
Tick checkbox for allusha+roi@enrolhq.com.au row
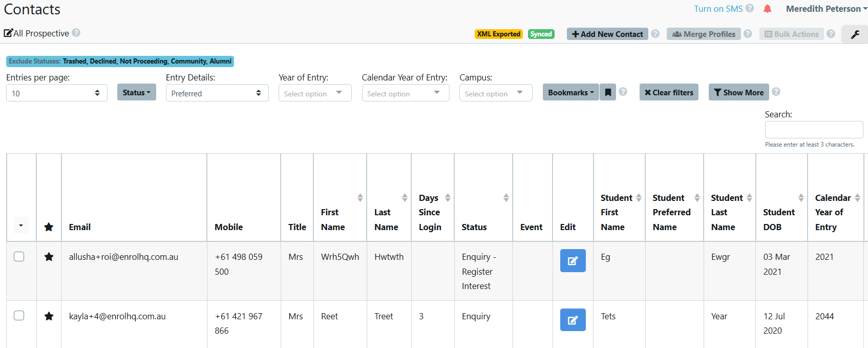pyautogui.click(x=19, y=256)
